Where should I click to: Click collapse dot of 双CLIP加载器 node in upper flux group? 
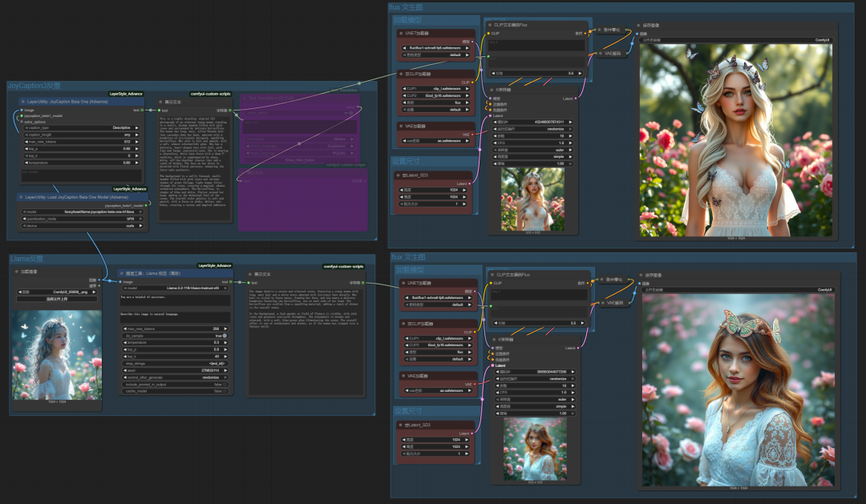[x=401, y=74]
